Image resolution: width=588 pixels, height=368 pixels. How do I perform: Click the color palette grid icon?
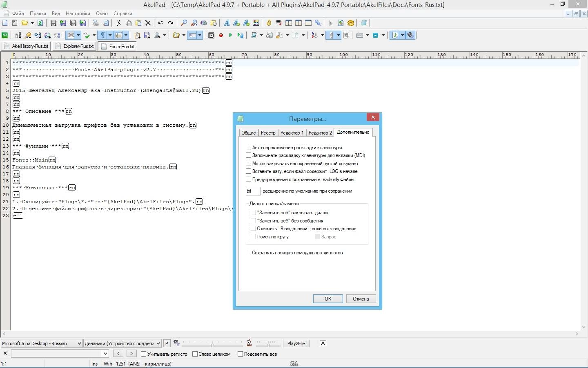[256, 23]
